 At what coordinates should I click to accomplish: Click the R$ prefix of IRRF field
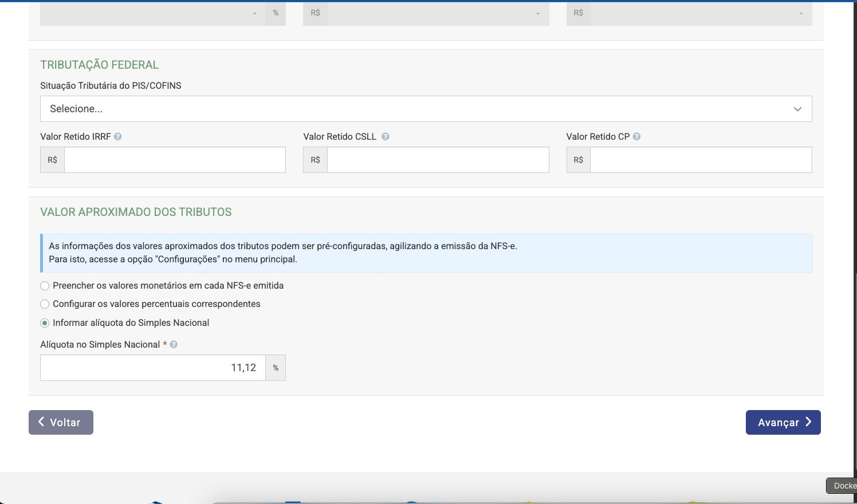(52, 160)
